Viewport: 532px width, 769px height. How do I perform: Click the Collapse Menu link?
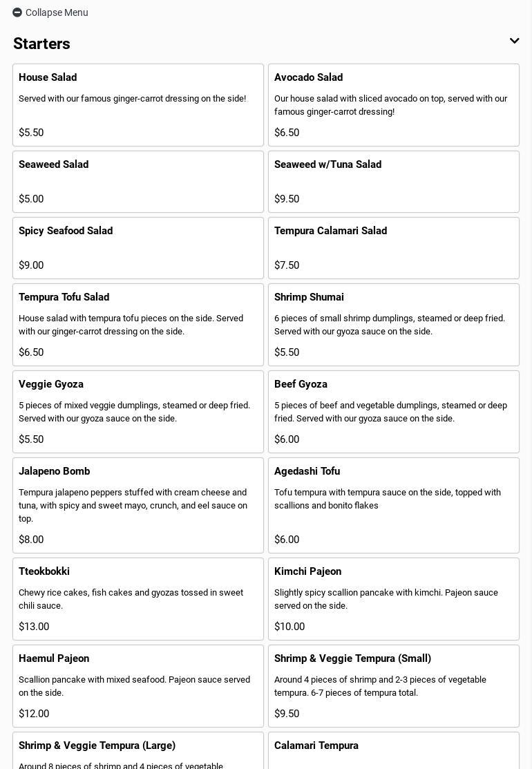pos(57,12)
